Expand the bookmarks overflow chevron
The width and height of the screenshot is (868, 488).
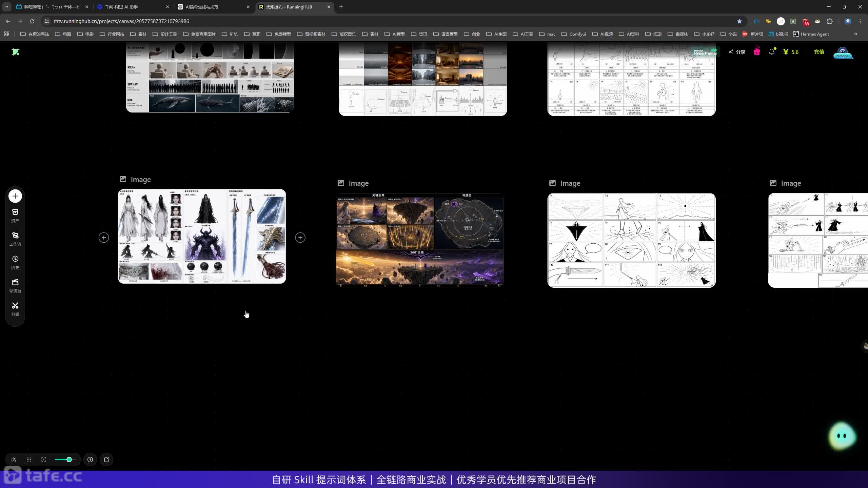856,34
